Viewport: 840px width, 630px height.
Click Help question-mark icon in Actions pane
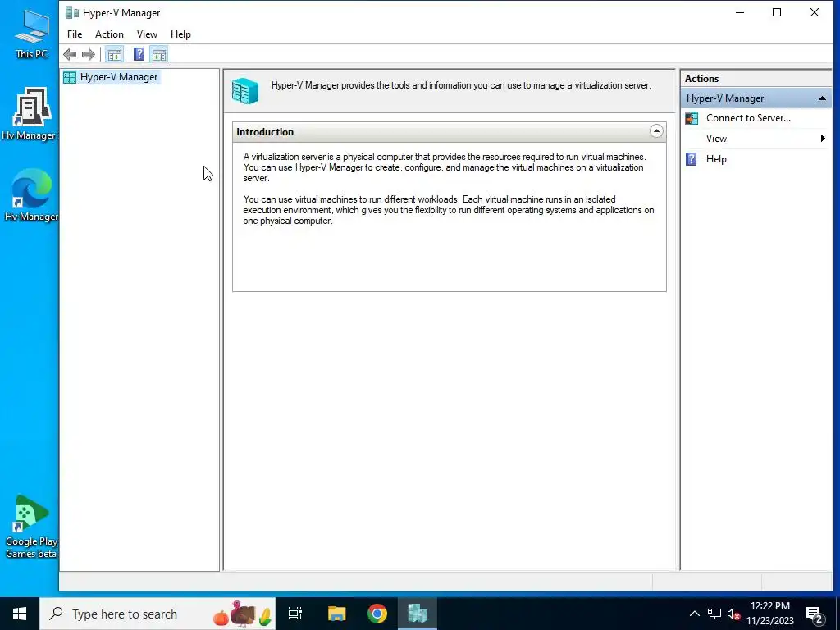[692, 159]
